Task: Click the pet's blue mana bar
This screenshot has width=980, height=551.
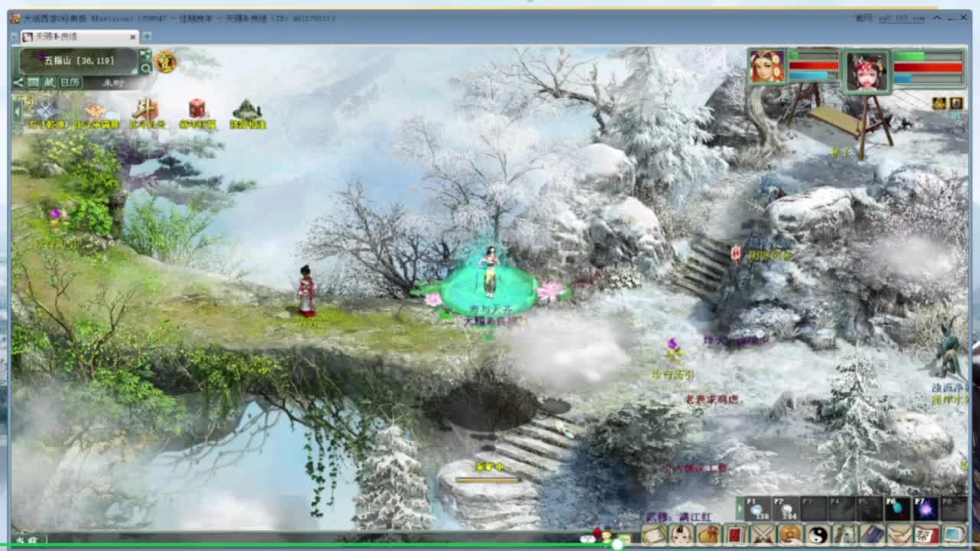Action: coord(928,78)
